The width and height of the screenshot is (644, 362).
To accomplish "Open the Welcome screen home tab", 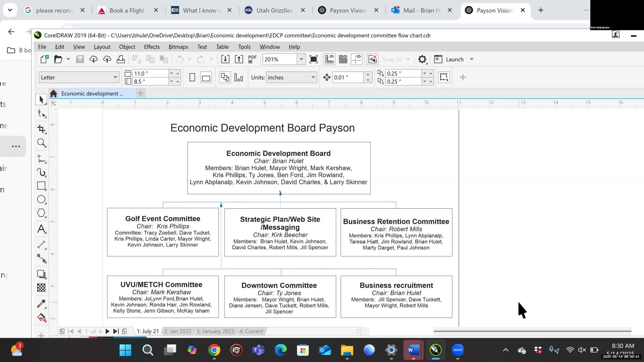I will click(x=53, y=94).
